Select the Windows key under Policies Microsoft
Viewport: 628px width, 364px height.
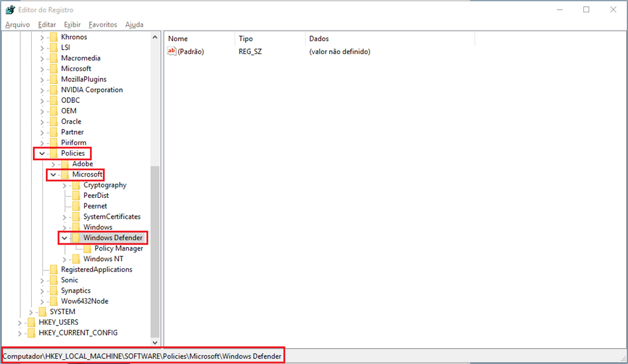pos(98,227)
